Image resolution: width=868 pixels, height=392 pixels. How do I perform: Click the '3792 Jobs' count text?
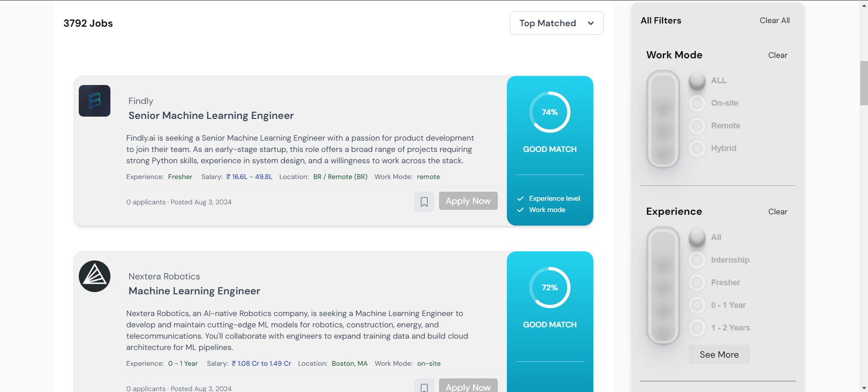click(x=88, y=23)
